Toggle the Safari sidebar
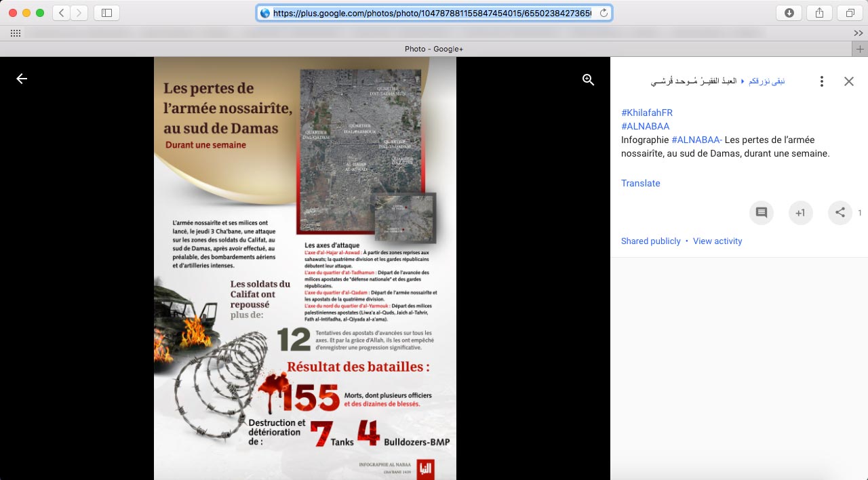868x480 pixels. [x=106, y=13]
